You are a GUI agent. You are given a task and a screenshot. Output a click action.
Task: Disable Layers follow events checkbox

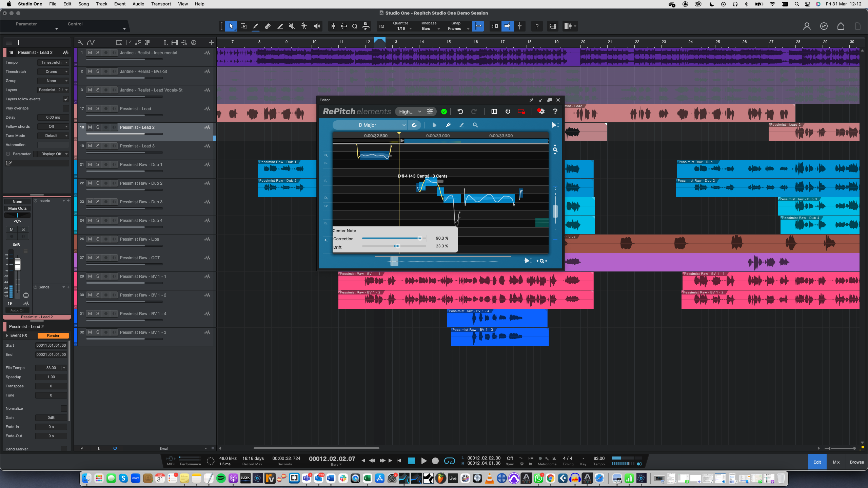(x=66, y=99)
